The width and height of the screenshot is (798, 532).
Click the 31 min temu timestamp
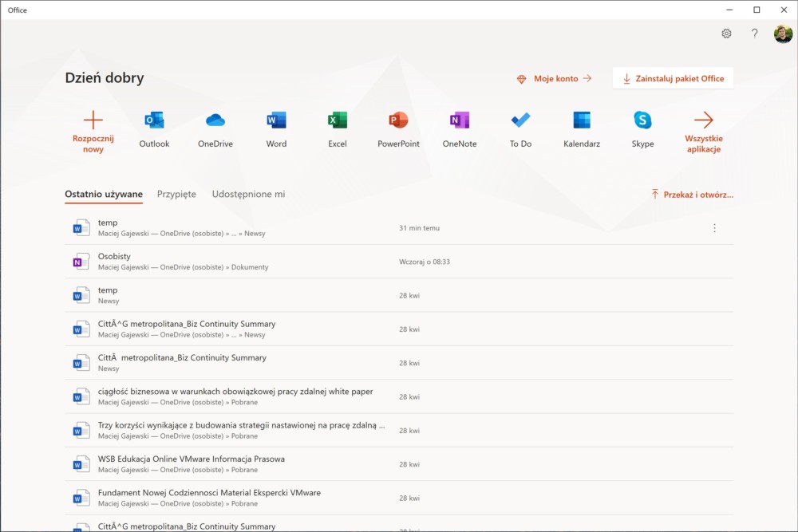pyautogui.click(x=420, y=228)
